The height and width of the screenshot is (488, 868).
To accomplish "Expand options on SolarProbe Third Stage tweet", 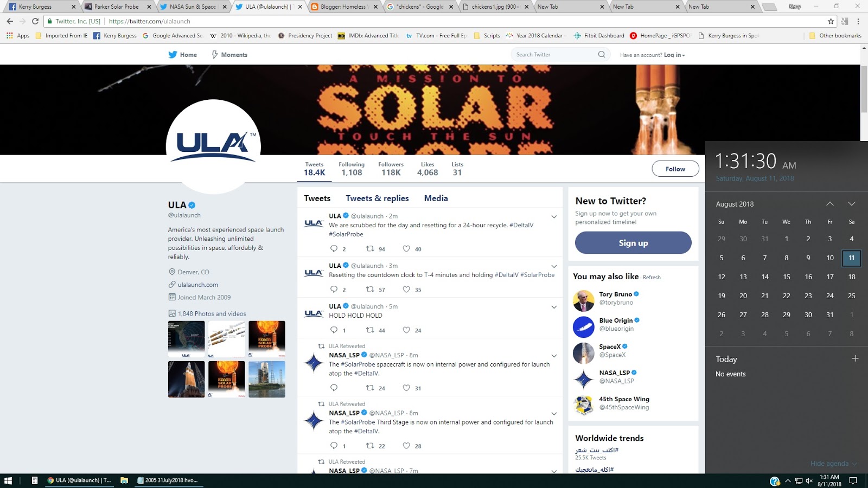I will pyautogui.click(x=554, y=414).
